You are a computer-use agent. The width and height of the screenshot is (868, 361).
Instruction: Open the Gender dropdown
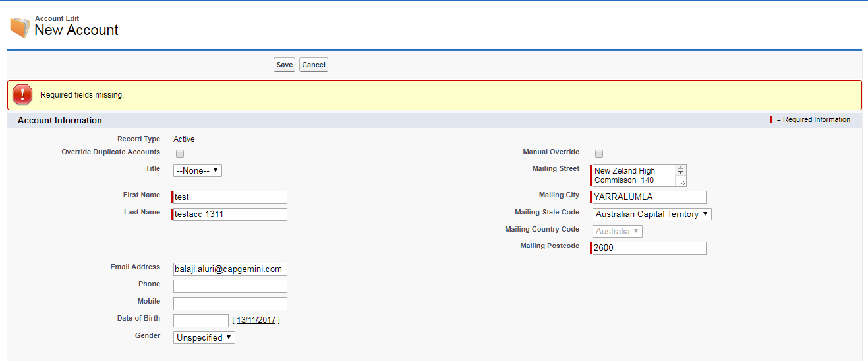[x=204, y=337]
